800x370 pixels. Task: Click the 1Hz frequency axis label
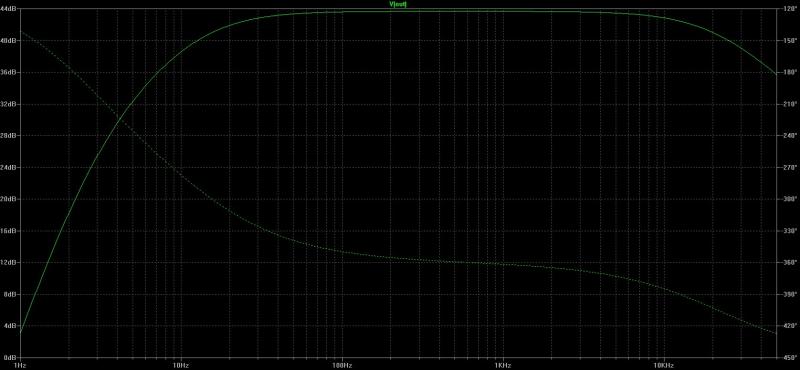20,366
